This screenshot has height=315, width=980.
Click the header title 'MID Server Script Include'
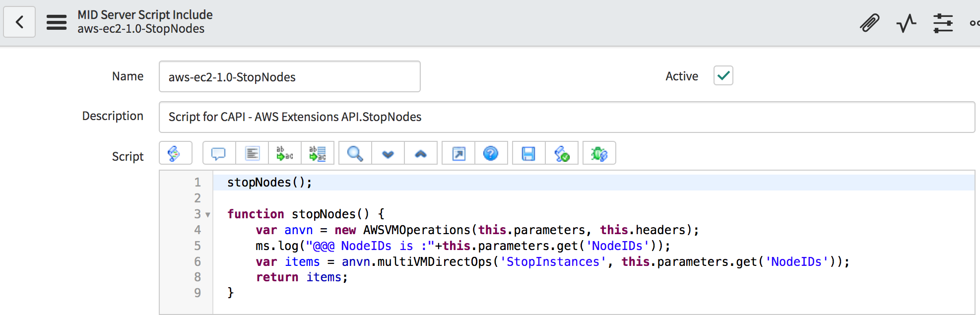(145, 15)
